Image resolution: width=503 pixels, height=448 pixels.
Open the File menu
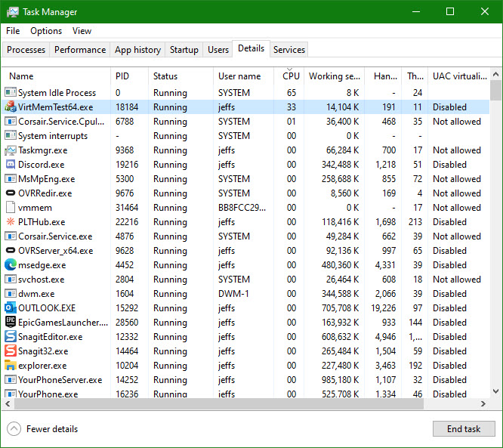pos(13,31)
